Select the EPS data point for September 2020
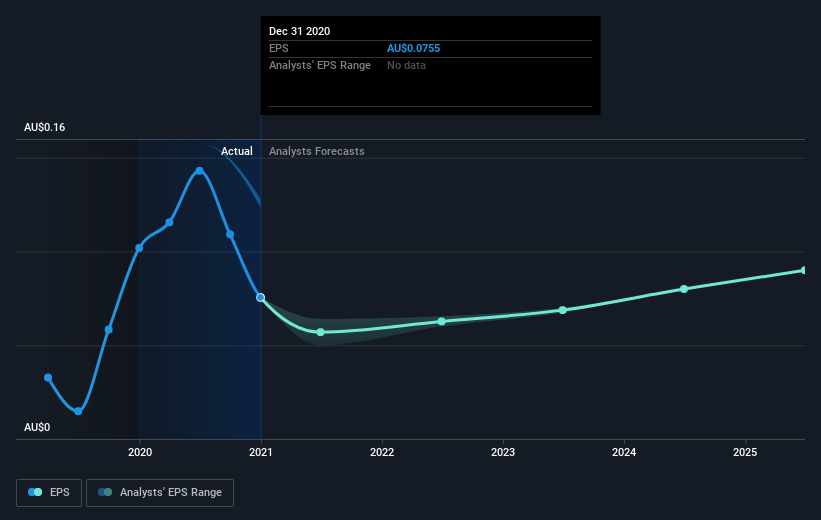The image size is (821, 520). coord(230,234)
